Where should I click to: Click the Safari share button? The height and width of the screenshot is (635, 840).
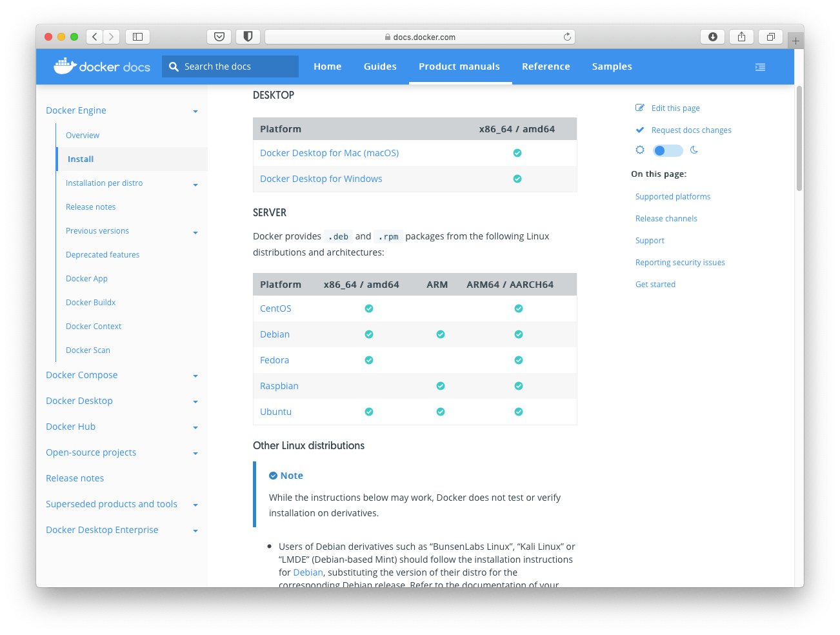[x=741, y=37]
